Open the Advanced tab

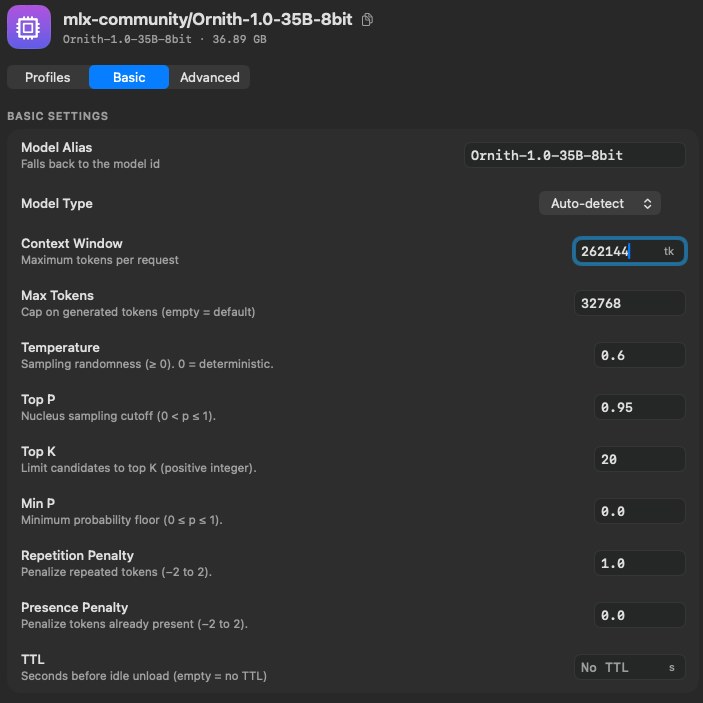pyautogui.click(x=209, y=77)
